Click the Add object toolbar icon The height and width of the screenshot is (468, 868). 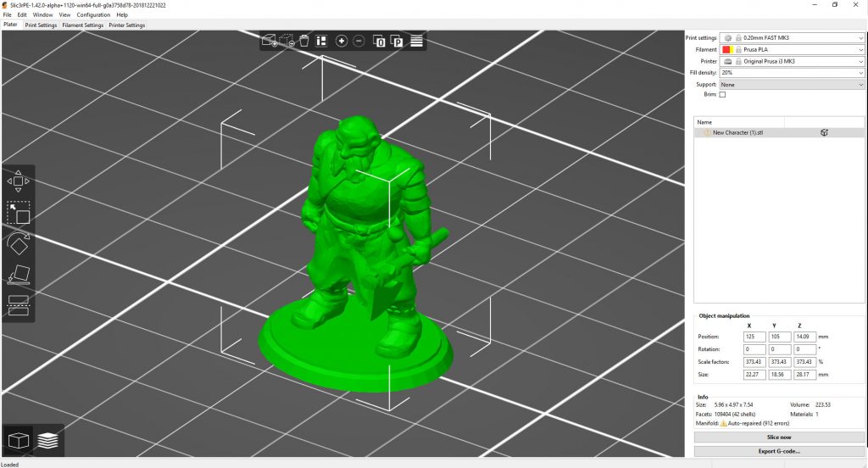coord(269,41)
